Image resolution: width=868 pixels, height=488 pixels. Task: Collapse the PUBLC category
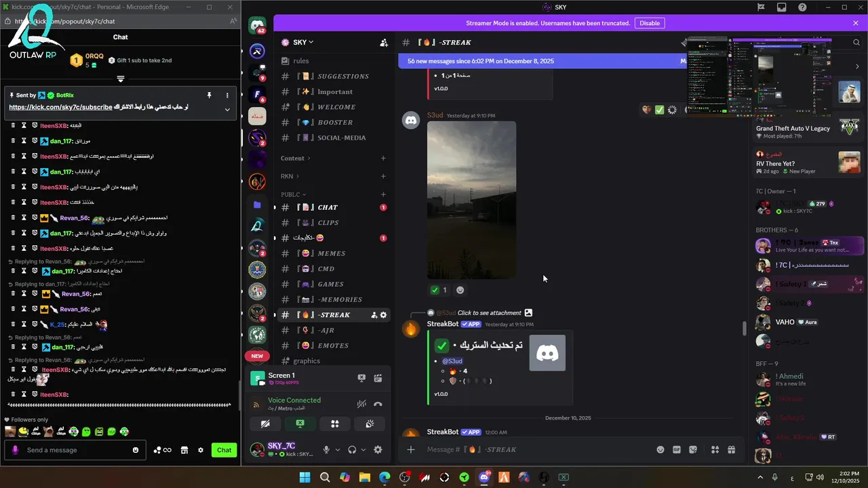tap(293, 195)
